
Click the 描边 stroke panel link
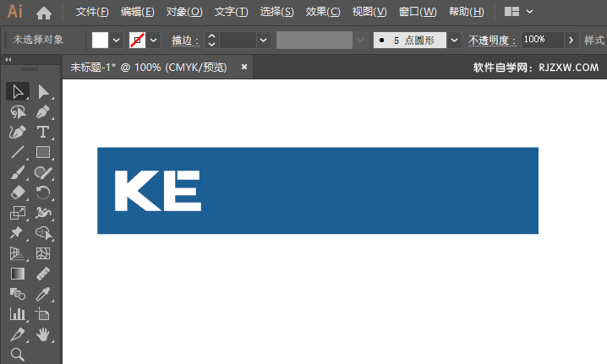[x=185, y=41]
